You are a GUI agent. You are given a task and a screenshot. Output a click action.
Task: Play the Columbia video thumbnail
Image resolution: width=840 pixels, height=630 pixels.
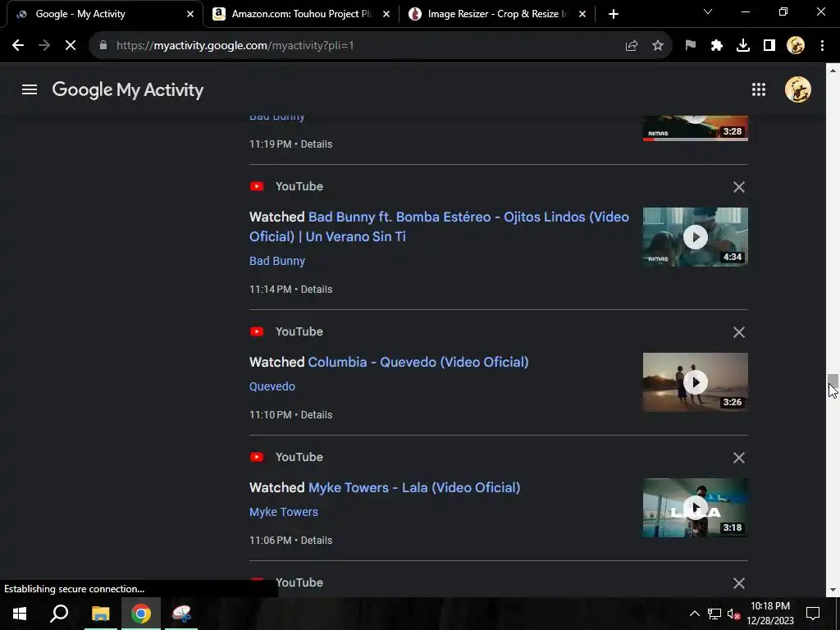696,382
